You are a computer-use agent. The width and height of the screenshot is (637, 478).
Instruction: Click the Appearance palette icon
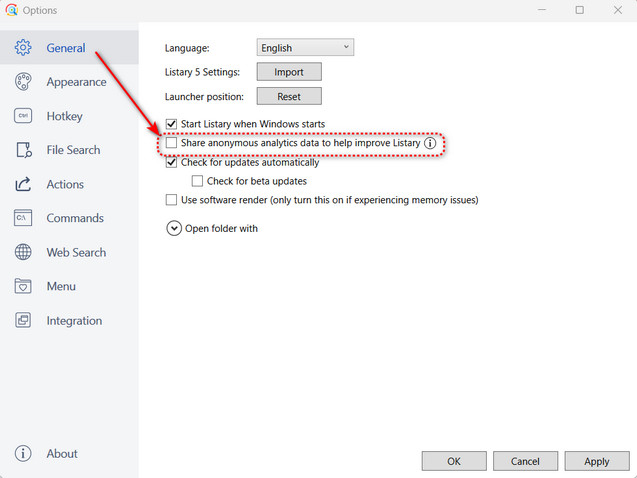[x=23, y=82]
